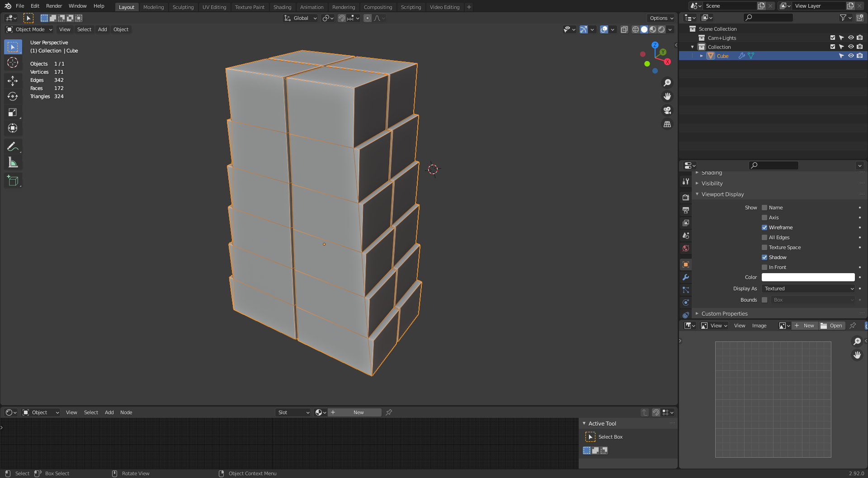Image resolution: width=868 pixels, height=478 pixels.
Task: Click the white Color swatch
Action: tap(808, 277)
